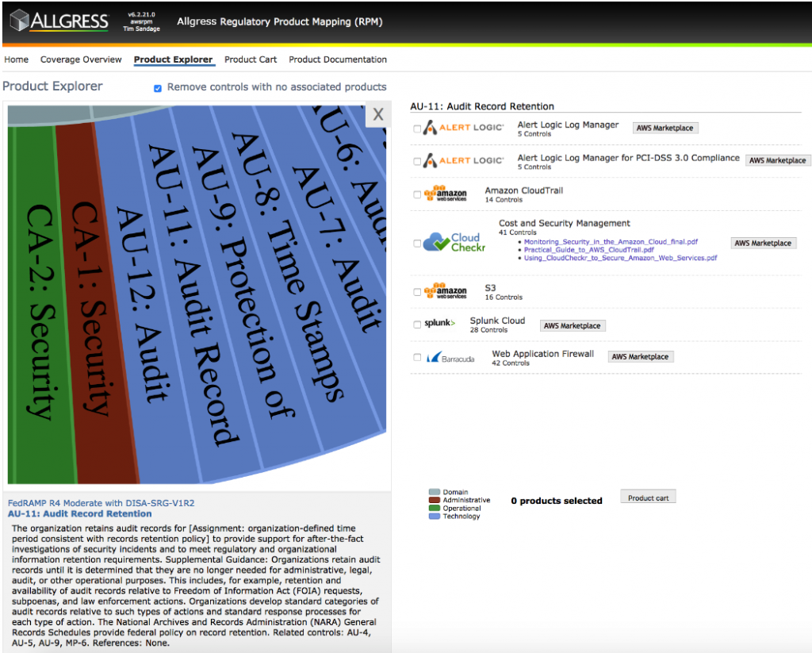Check the Splunk Cloud checkbox
Image resolution: width=812 pixels, height=653 pixels.
pos(417,325)
